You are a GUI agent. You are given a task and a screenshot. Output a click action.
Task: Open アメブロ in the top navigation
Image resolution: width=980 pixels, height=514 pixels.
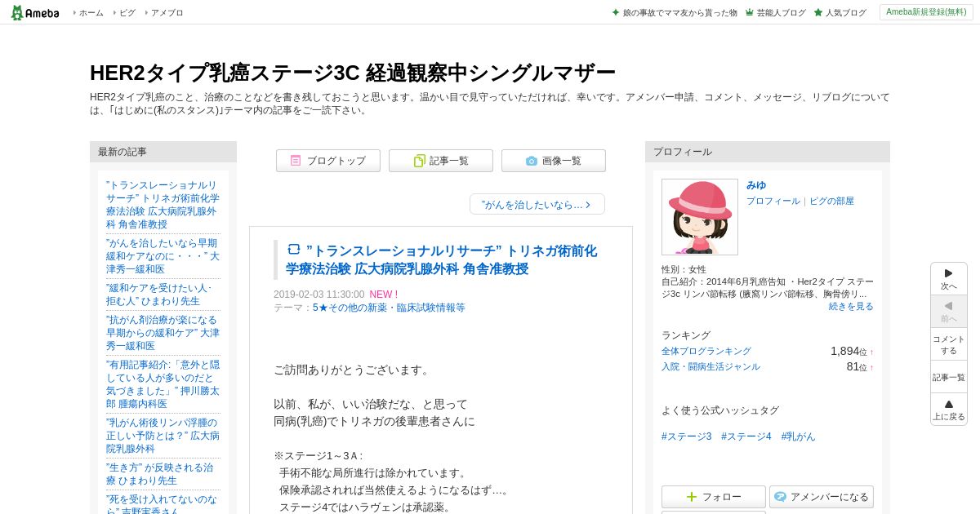pyautogui.click(x=167, y=13)
